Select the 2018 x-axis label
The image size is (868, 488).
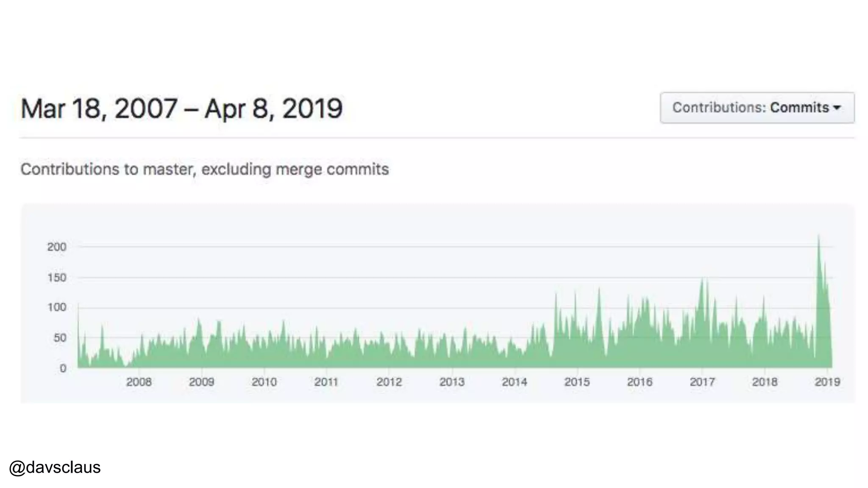point(765,382)
